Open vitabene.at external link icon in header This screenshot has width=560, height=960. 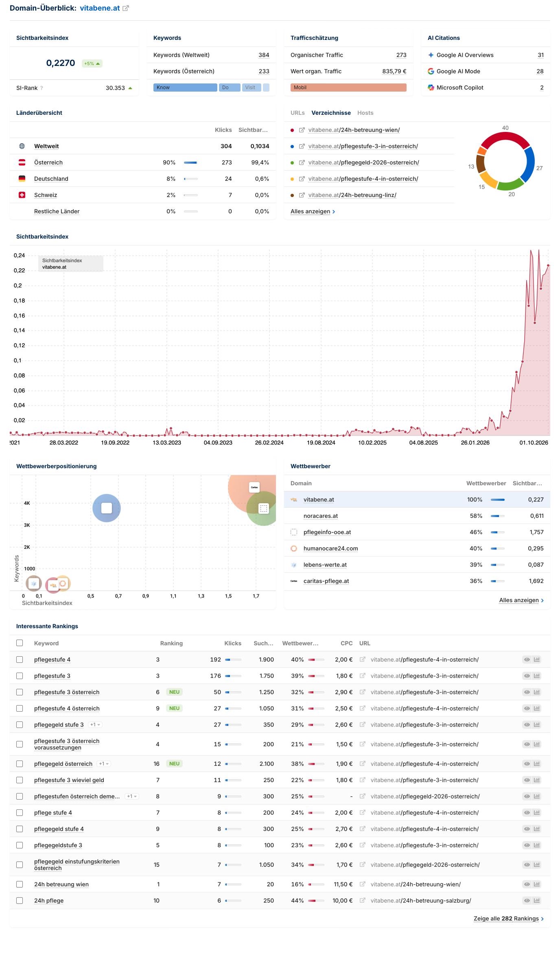tap(126, 8)
